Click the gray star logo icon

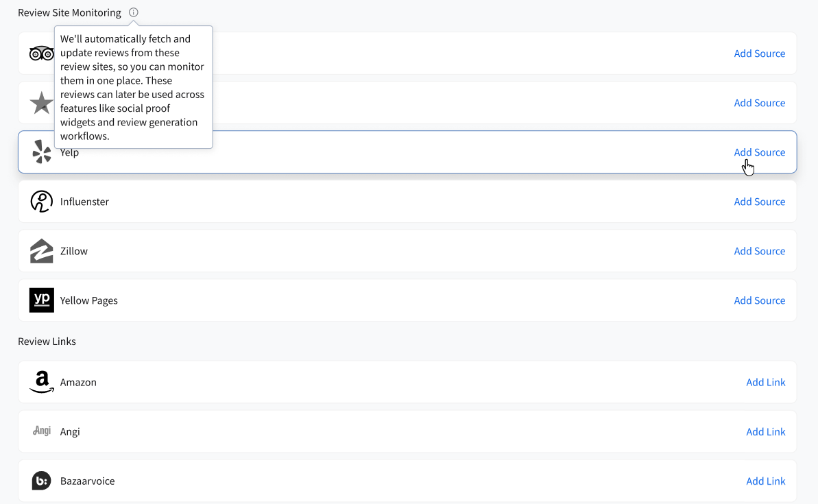[x=42, y=103]
